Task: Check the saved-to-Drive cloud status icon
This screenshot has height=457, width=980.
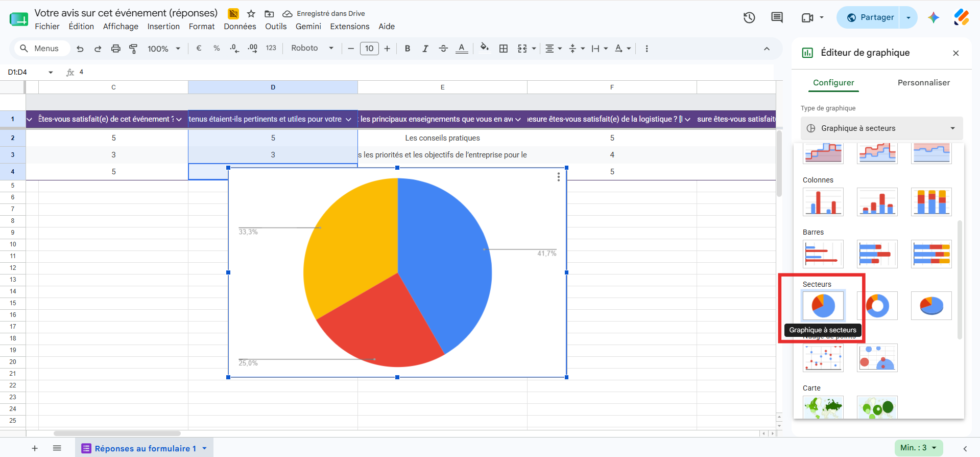Action: [288, 14]
